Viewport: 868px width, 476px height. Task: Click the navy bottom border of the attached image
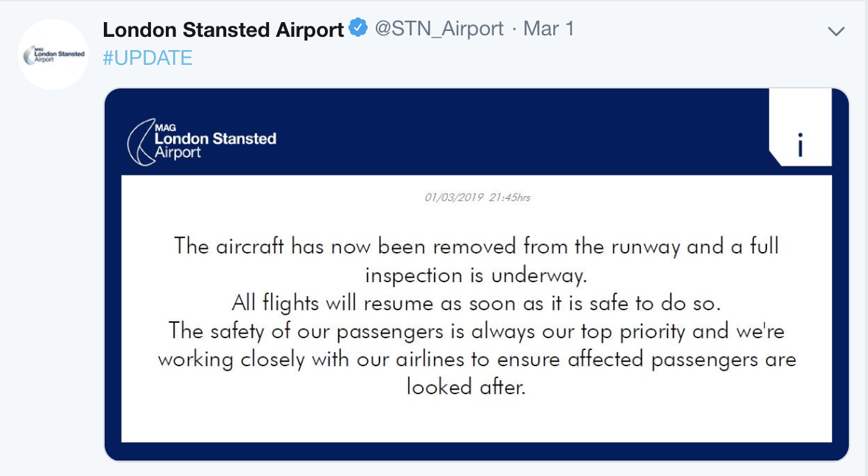(476, 451)
